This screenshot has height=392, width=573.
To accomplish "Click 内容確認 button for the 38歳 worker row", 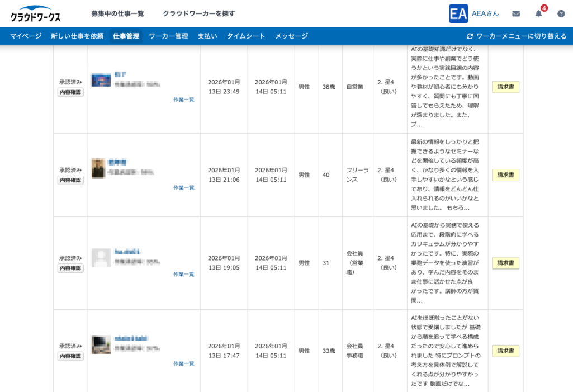I will [x=70, y=92].
